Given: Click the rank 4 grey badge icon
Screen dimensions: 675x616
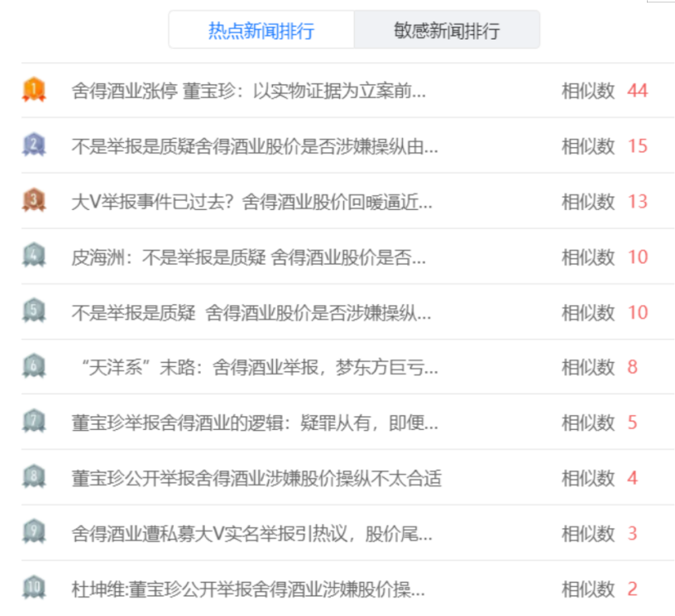Looking at the screenshot, I should tap(34, 255).
